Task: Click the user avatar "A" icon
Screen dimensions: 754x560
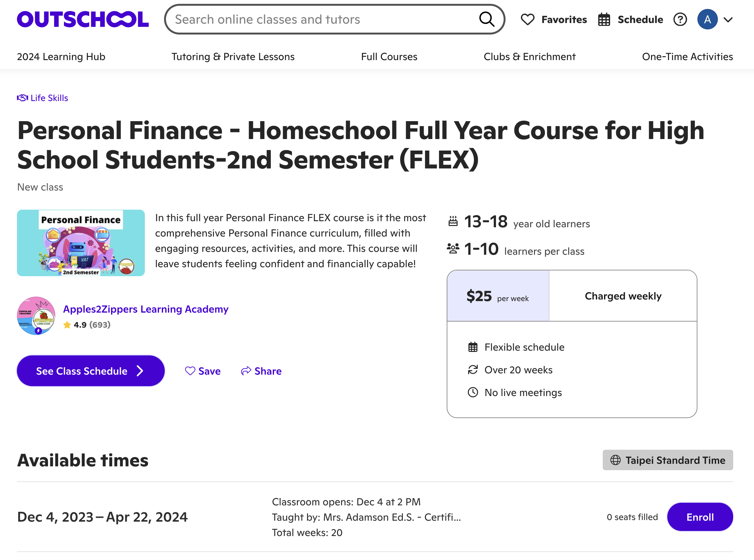Action: [x=707, y=19]
